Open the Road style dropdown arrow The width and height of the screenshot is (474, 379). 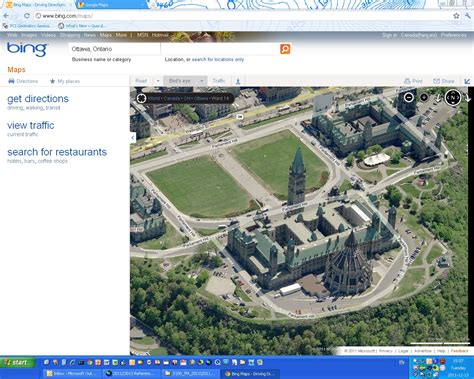click(158, 81)
